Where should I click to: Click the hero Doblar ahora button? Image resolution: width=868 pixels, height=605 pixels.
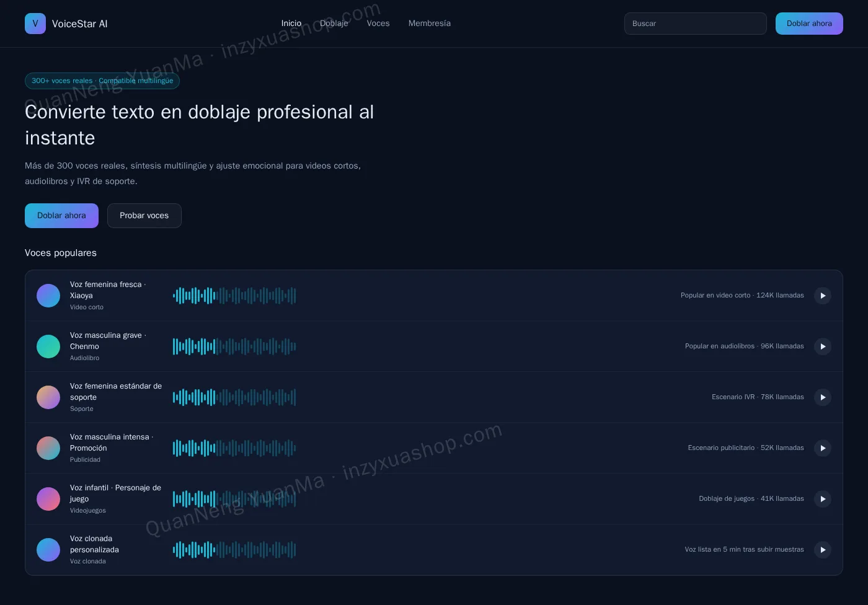tap(61, 216)
